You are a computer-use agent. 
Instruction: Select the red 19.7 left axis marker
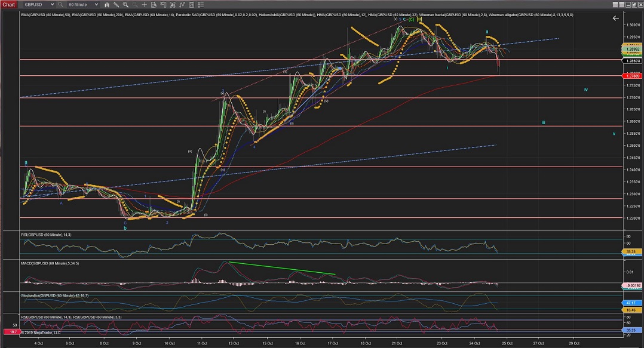[11, 332]
